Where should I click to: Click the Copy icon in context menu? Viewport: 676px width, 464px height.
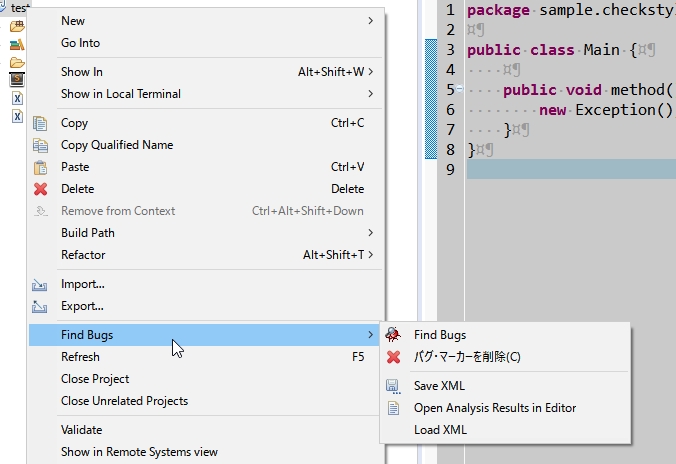pos(41,123)
